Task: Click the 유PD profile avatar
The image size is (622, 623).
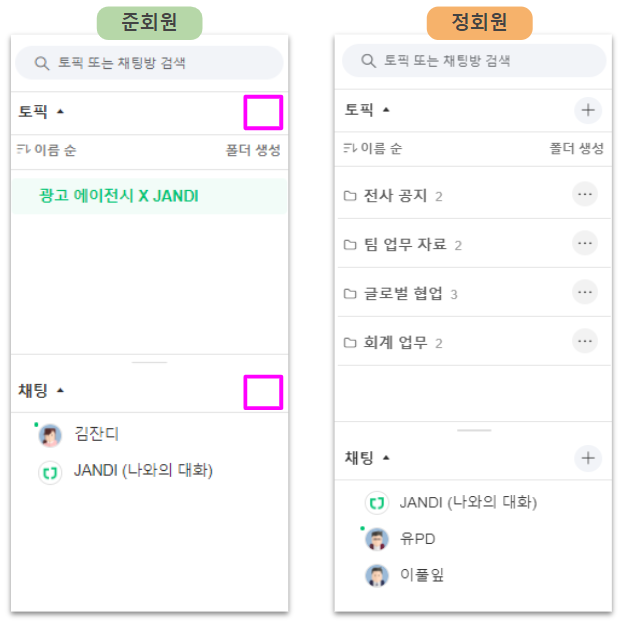Action: click(376, 539)
